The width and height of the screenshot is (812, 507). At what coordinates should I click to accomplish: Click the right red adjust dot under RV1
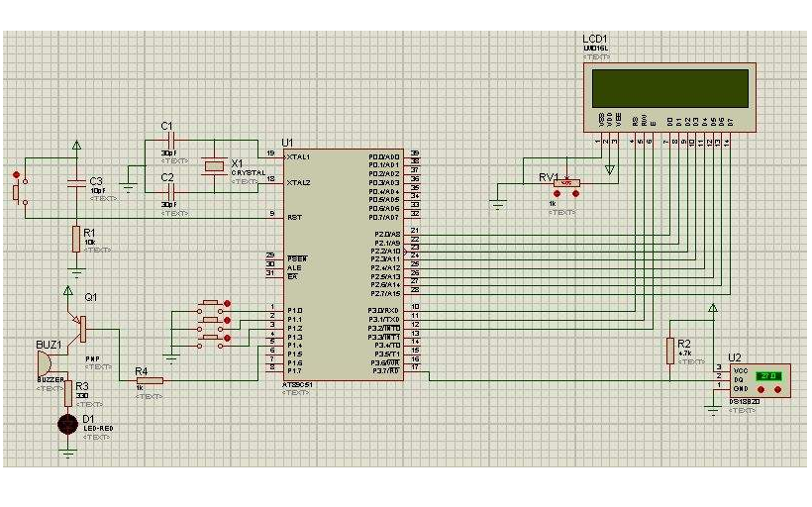coord(575,194)
